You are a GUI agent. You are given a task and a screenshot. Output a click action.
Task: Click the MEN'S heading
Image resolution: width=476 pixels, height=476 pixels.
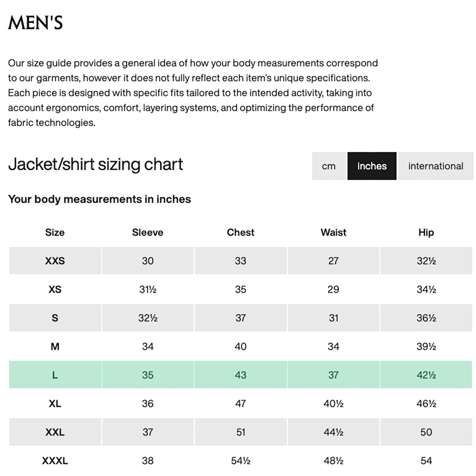pos(35,23)
